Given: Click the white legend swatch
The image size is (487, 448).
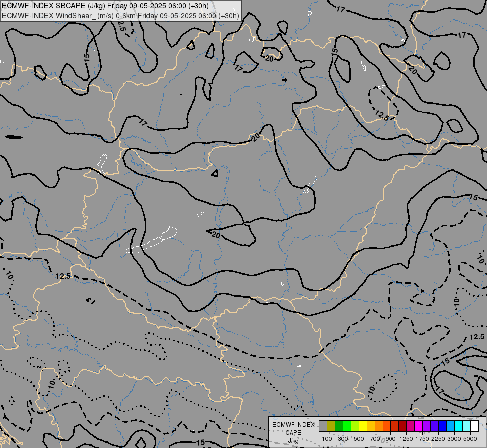Looking at the screenshot, I should (x=474, y=426).
